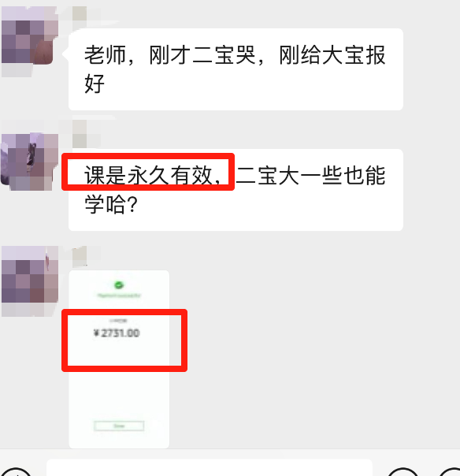This screenshot has width=460, height=476.
Task: Open the payment receipt screenshot thumbnail
Action: point(119,359)
